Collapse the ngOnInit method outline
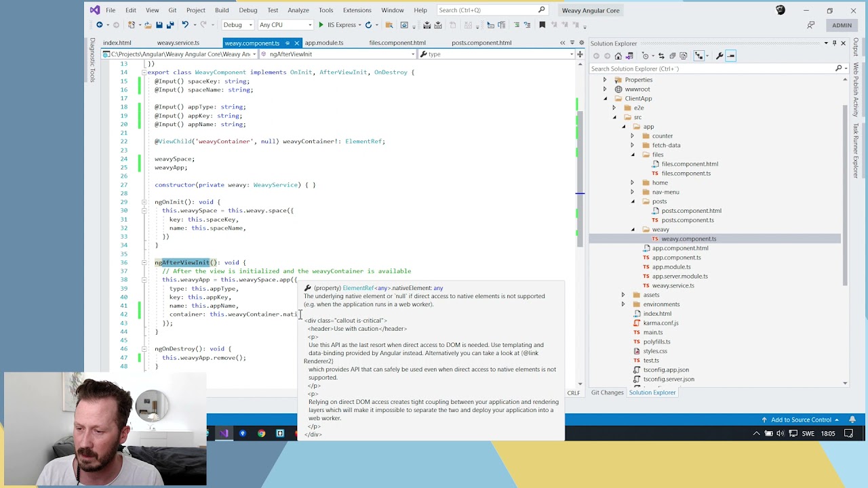Viewport: 868px width, 488px height. (144, 202)
